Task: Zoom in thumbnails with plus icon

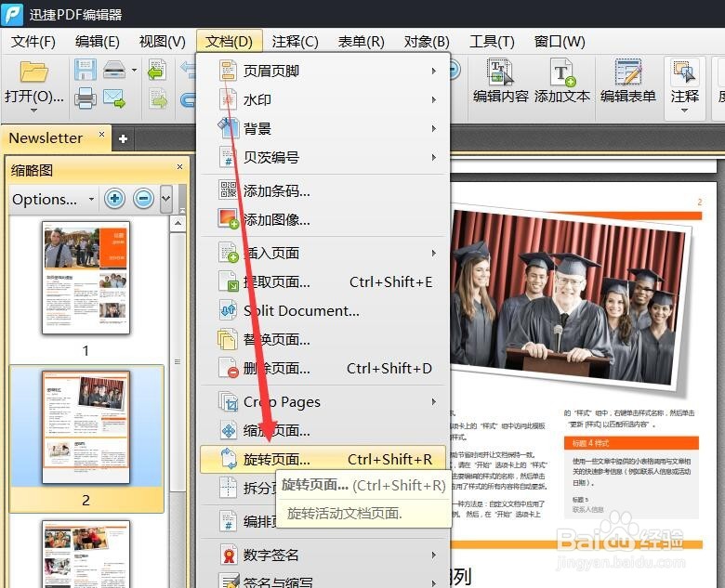Action: click(x=114, y=199)
